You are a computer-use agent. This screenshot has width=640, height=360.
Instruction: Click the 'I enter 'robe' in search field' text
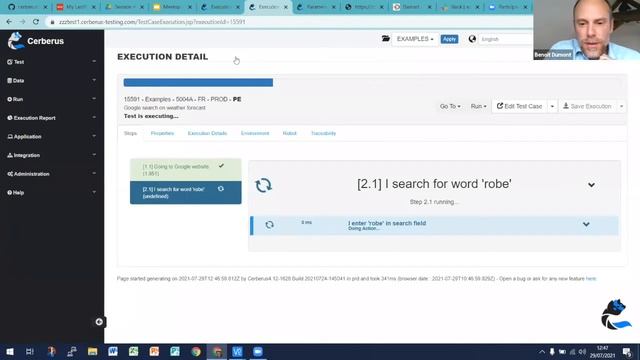387,223
